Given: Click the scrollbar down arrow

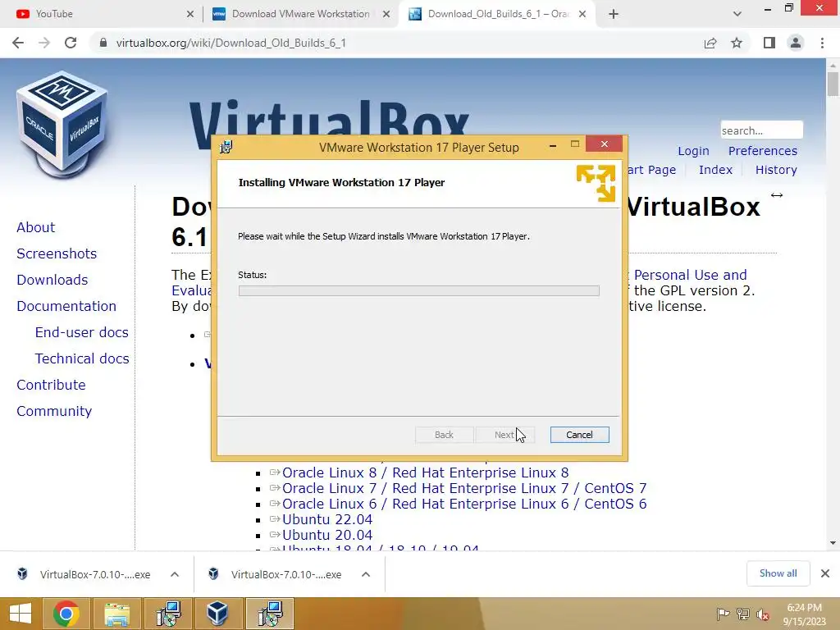Looking at the screenshot, I should tap(833, 543).
